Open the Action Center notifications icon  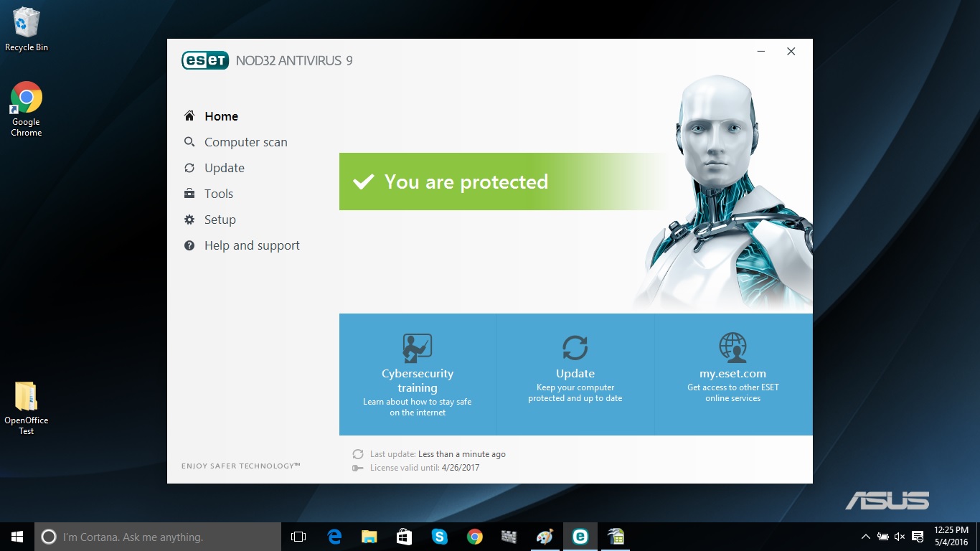pyautogui.click(x=917, y=537)
